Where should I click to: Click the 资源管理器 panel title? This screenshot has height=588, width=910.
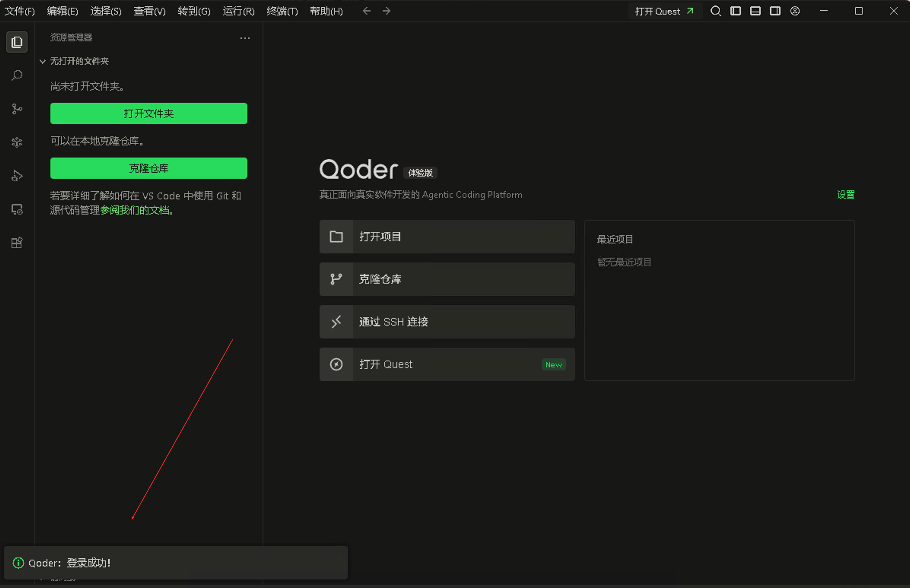[71, 37]
